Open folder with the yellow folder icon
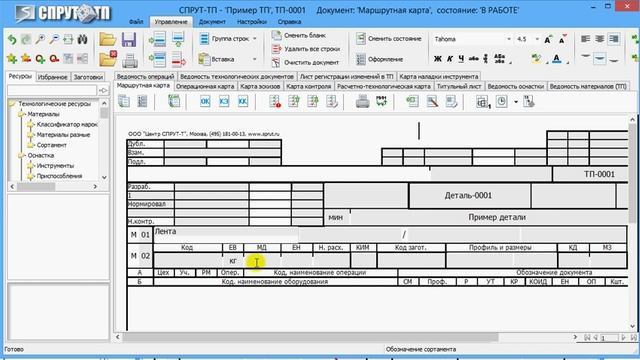 pos(108,40)
